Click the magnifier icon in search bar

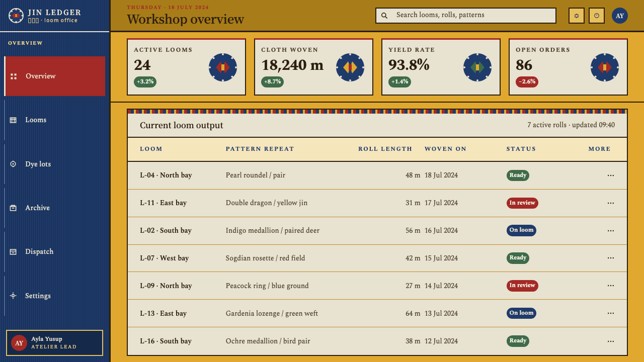point(384,16)
